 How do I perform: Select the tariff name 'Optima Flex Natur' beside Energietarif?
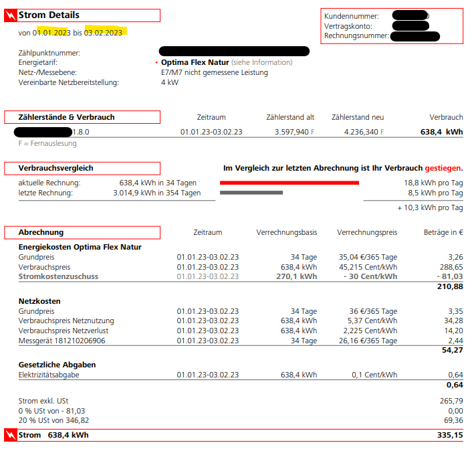[x=195, y=62]
